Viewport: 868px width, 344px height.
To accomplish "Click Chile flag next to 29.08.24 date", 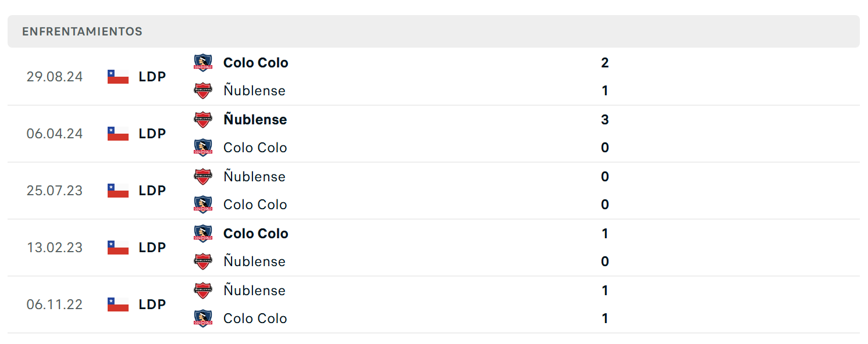I will click(x=118, y=77).
